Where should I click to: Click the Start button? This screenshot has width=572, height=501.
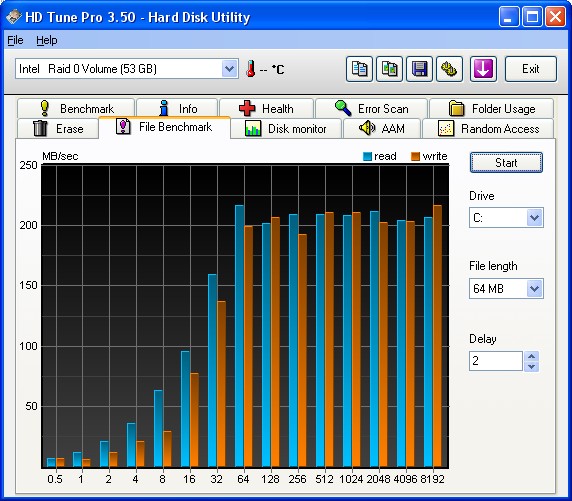(506, 162)
